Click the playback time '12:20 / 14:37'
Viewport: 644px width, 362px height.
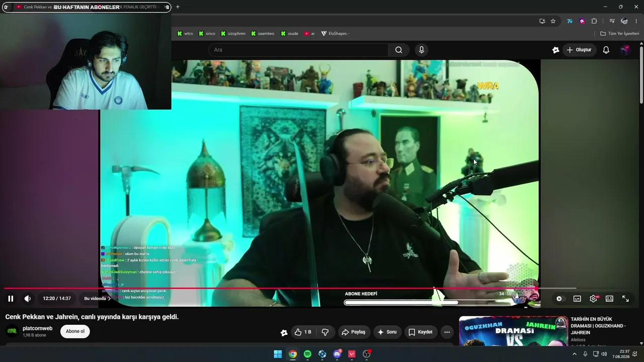point(57,299)
